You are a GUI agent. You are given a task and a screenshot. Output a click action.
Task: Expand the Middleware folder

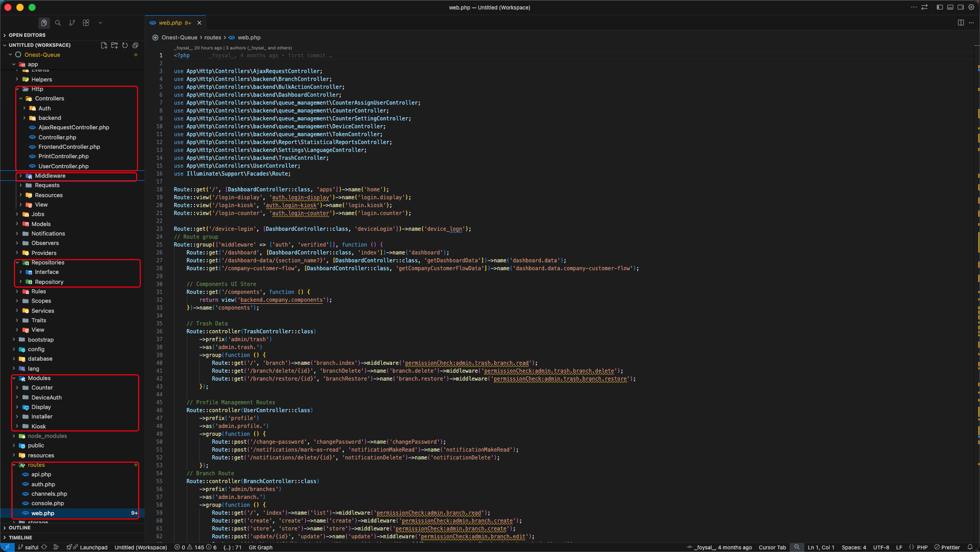(50, 176)
